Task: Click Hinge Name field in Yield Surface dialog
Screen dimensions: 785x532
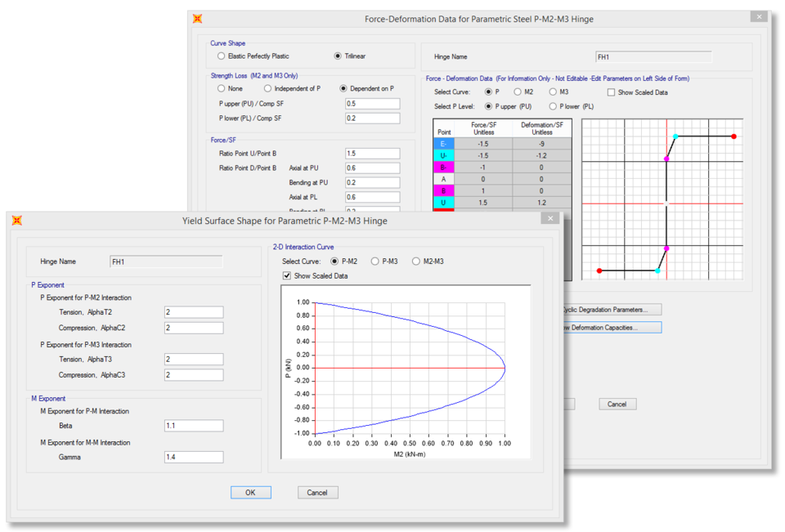Action: (166, 262)
